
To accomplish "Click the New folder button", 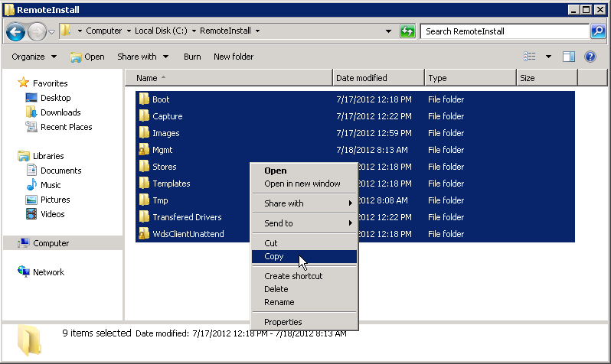I will click(234, 57).
